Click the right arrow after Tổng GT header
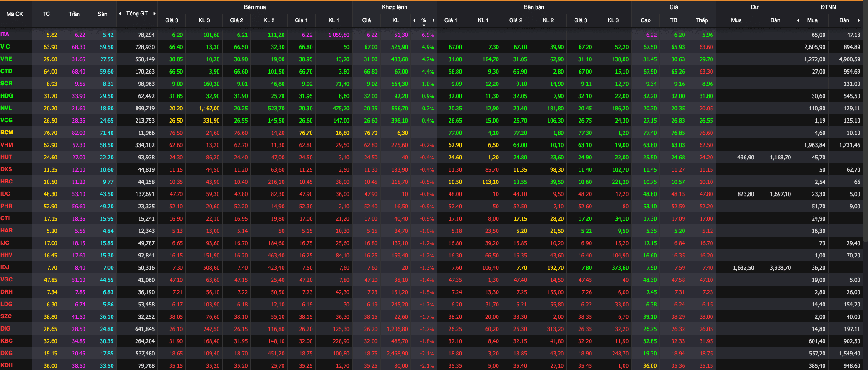The width and height of the screenshot is (868, 370). coord(154,14)
